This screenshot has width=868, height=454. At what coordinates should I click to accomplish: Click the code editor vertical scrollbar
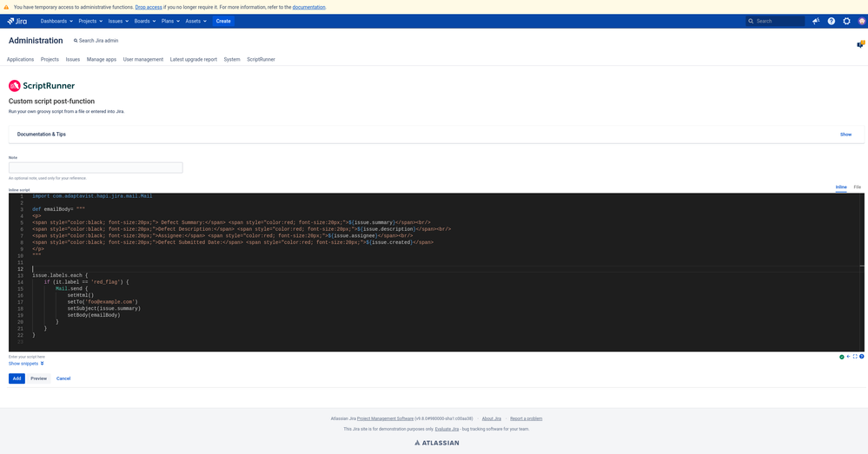pyautogui.click(x=861, y=272)
